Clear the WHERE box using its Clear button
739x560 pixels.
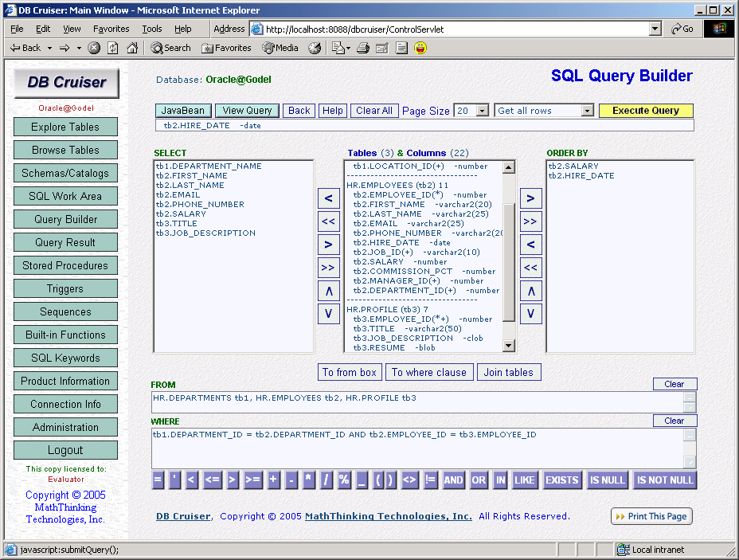[x=674, y=421]
